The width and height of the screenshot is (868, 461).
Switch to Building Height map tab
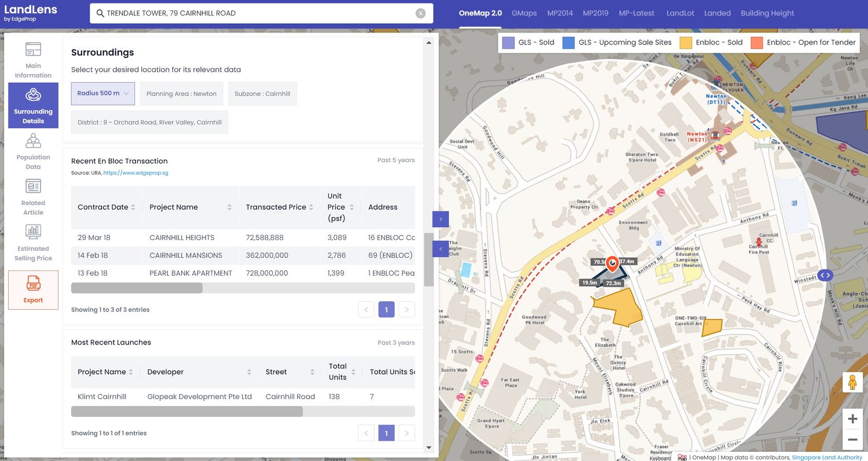(x=767, y=13)
